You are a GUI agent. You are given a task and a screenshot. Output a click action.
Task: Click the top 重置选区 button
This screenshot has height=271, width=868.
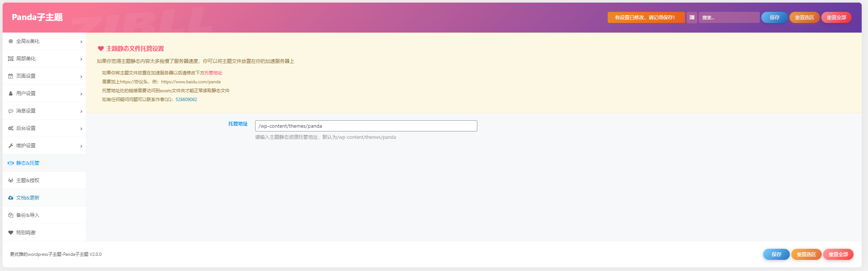[x=804, y=17]
